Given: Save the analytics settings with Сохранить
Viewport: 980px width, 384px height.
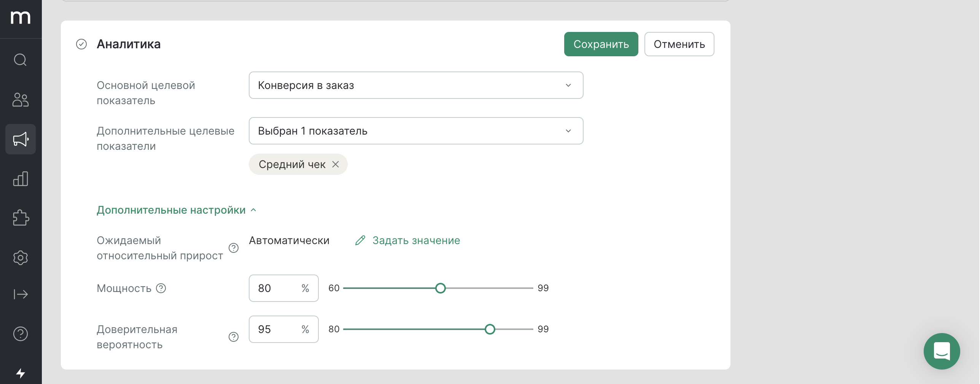Looking at the screenshot, I should (x=601, y=44).
